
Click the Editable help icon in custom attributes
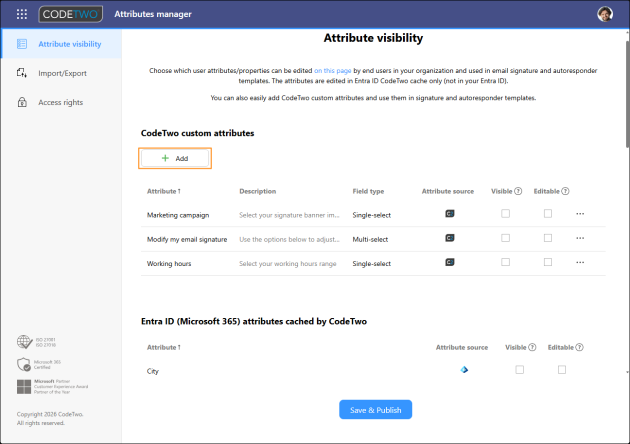pos(565,191)
